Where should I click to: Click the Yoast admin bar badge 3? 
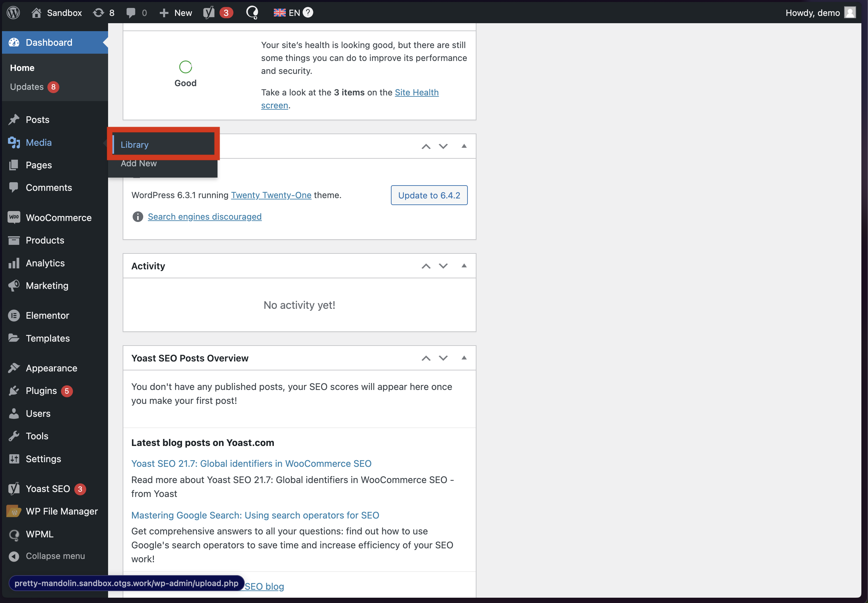pos(226,13)
